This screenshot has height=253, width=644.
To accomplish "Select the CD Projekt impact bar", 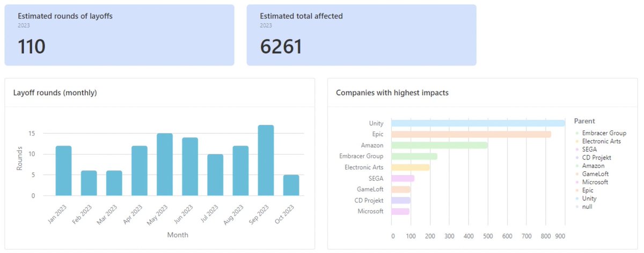I will pos(401,200).
